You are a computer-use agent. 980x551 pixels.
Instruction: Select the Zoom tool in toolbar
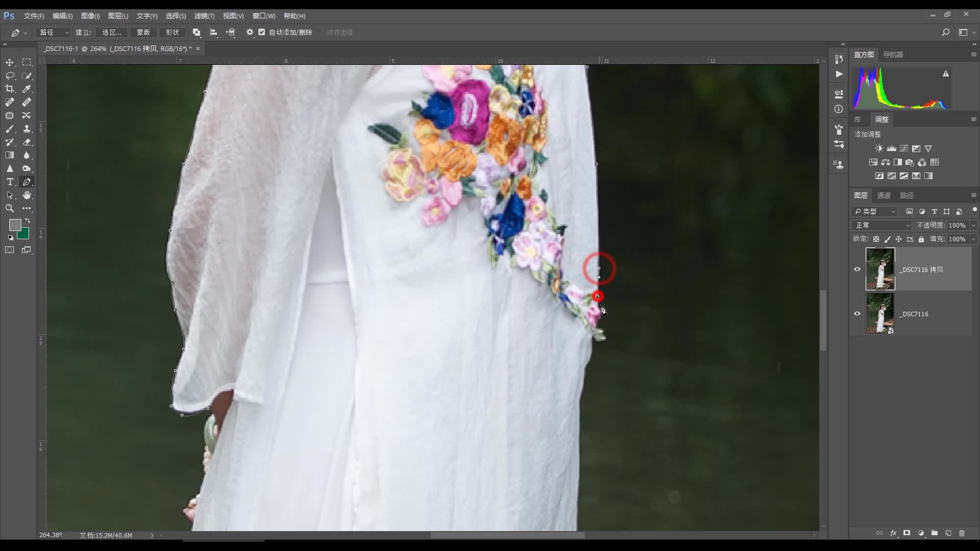[10, 208]
